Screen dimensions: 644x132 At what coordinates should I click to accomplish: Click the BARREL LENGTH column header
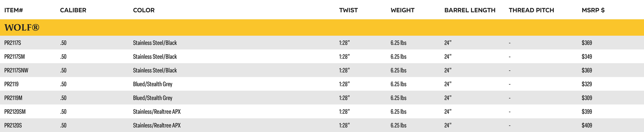coord(470,10)
